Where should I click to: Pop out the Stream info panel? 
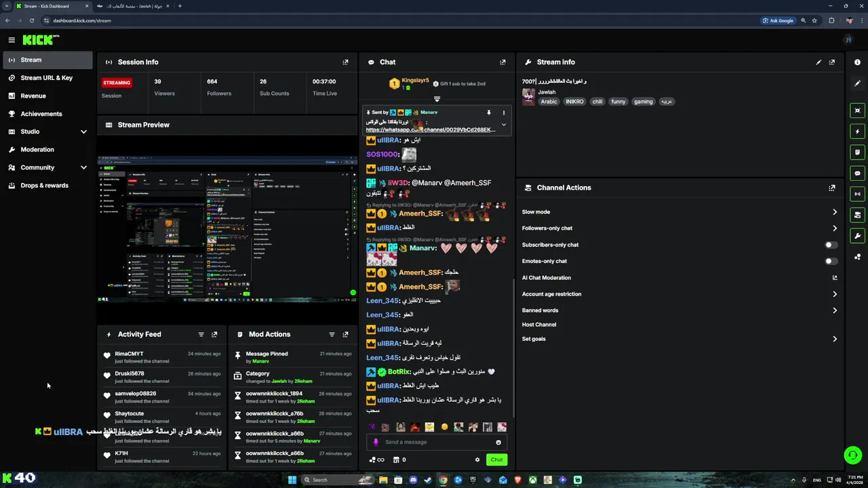832,62
